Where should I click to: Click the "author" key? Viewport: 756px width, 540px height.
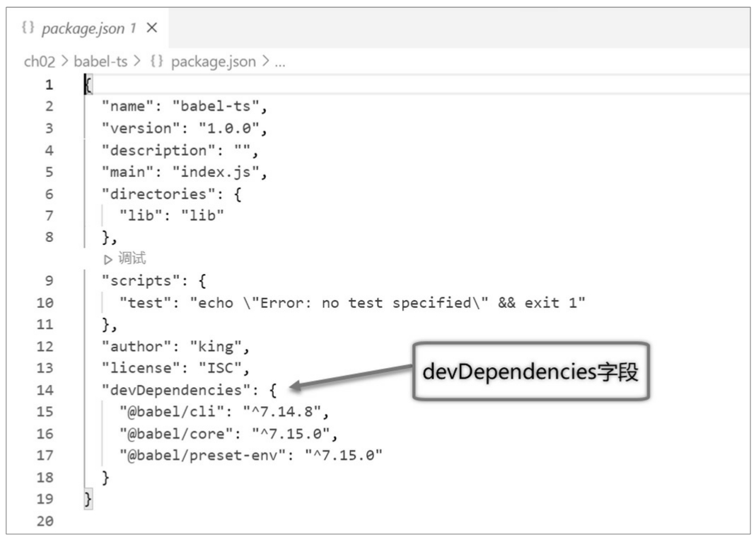pyautogui.click(x=137, y=347)
